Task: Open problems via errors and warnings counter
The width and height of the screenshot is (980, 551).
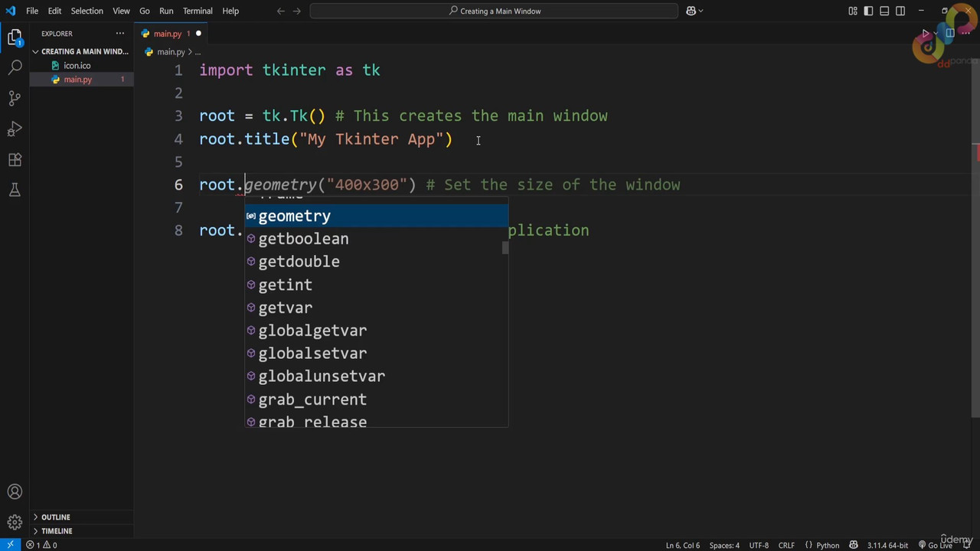Action: click(x=42, y=545)
